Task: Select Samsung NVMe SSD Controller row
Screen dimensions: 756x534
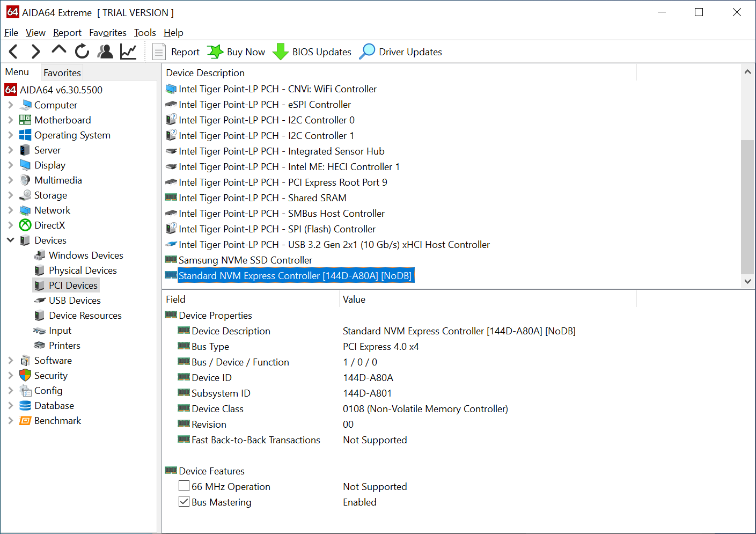Action: (245, 260)
